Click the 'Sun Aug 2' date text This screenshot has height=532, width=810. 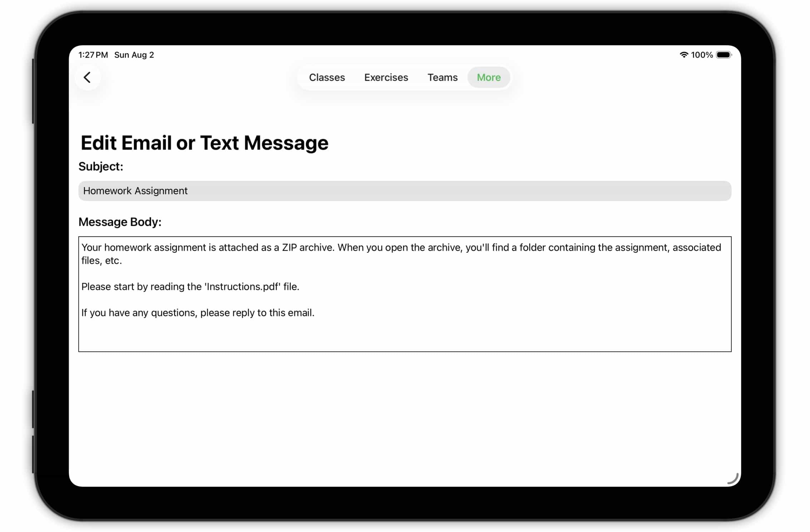pyautogui.click(x=134, y=55)
